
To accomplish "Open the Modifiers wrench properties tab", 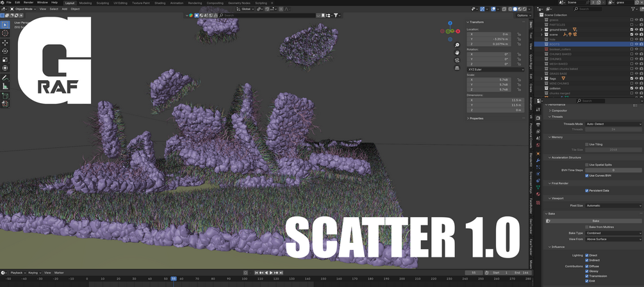I will coord(538,160).
